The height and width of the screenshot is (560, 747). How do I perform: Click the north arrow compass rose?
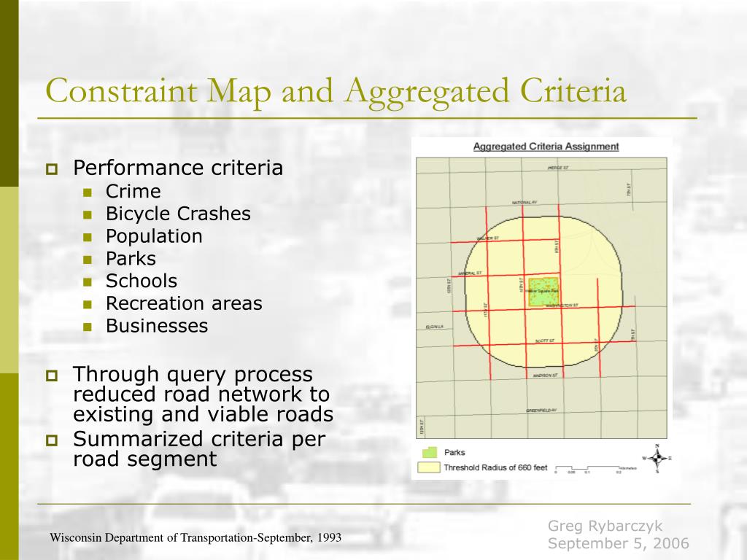[657, 458]
